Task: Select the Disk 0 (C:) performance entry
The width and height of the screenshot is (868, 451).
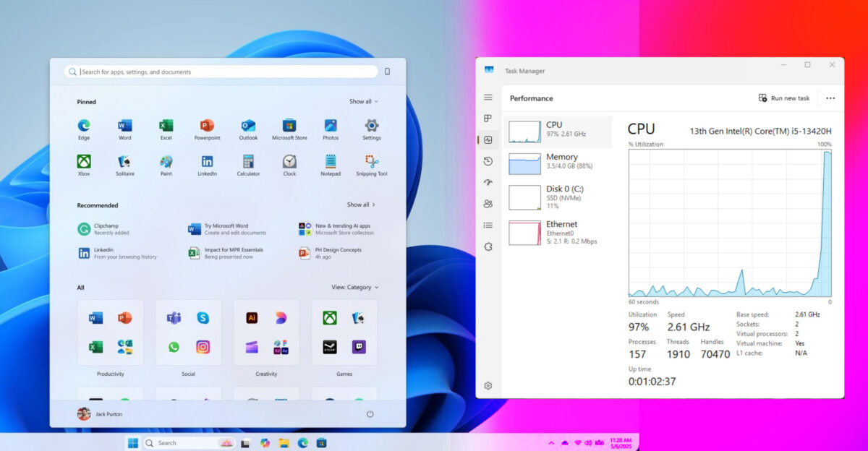Action: click(558, 197)
